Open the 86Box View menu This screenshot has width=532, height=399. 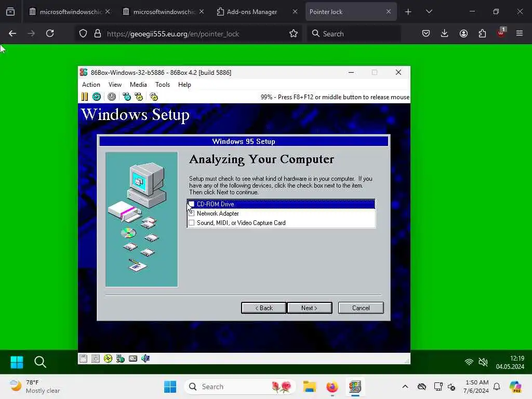tap(115, 85)
